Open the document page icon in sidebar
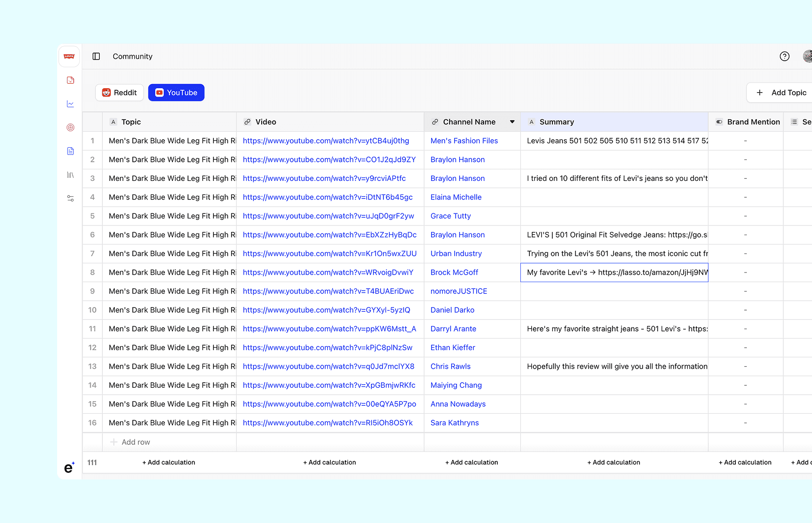This screenshot has height=523, width=812. [70, 151]
